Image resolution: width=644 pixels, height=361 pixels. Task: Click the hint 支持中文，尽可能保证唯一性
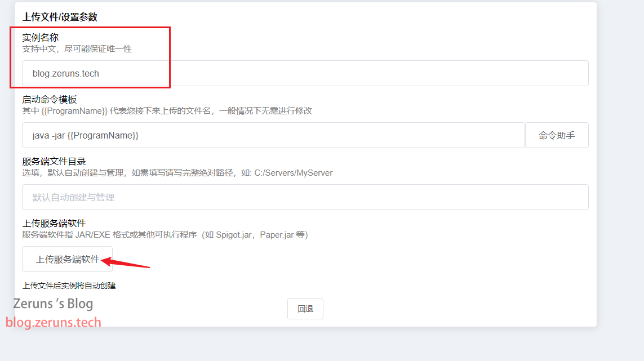click(77, 49)
